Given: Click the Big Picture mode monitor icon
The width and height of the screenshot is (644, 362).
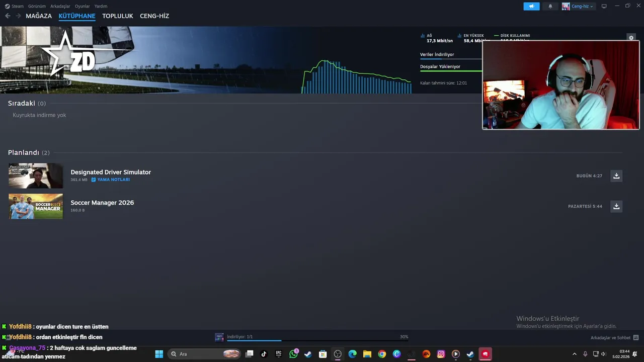Looking at the screenshot, I should (604, 6).
